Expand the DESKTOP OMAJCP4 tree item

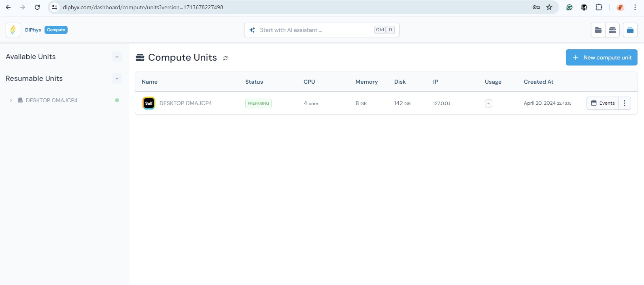point(11,100)
